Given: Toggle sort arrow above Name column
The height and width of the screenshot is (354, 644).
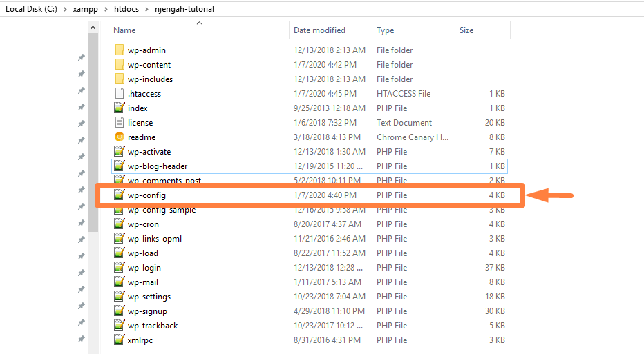Looking at the screenshot, I should [x=199, y=23].
